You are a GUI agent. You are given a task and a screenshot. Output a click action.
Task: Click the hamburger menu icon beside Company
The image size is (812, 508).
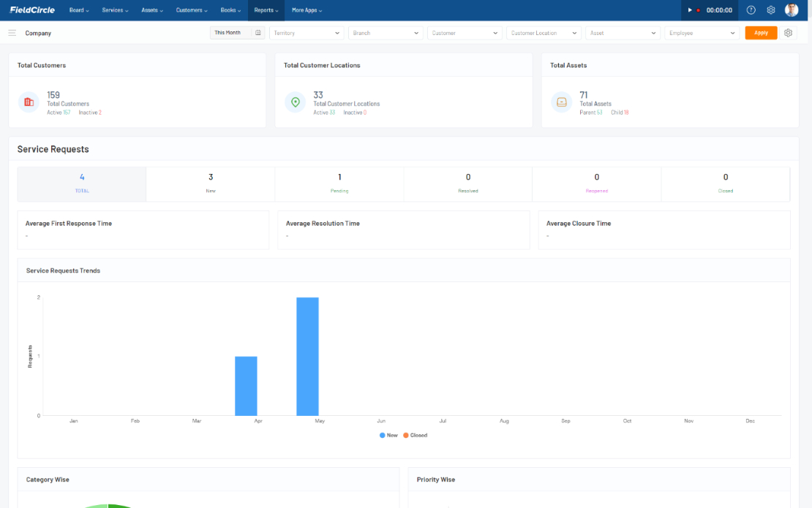coord(12,33)
